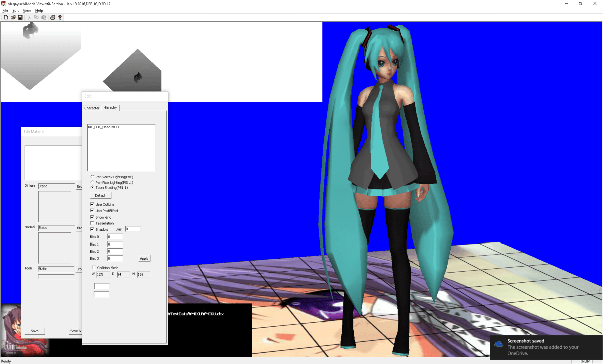Enable the Tessellation checkbox
This screenshot has height=364, width=603.
coord(92,223)
